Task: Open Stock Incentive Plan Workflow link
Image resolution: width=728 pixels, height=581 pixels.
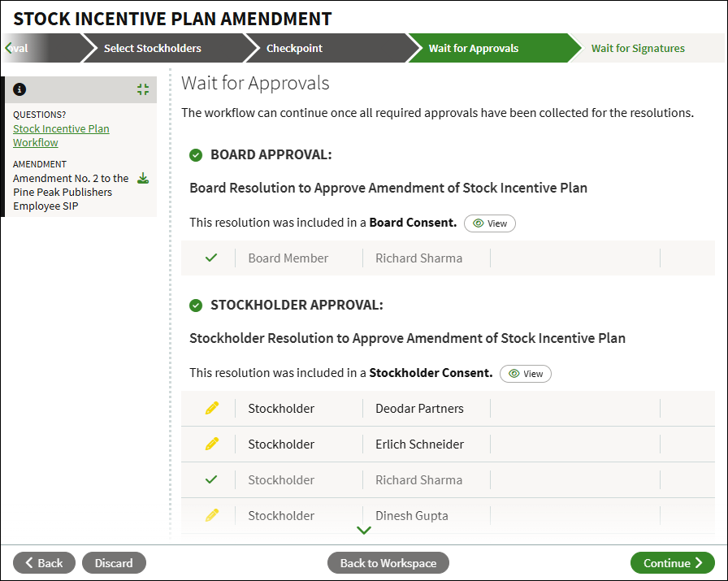Action: [61, 136]
